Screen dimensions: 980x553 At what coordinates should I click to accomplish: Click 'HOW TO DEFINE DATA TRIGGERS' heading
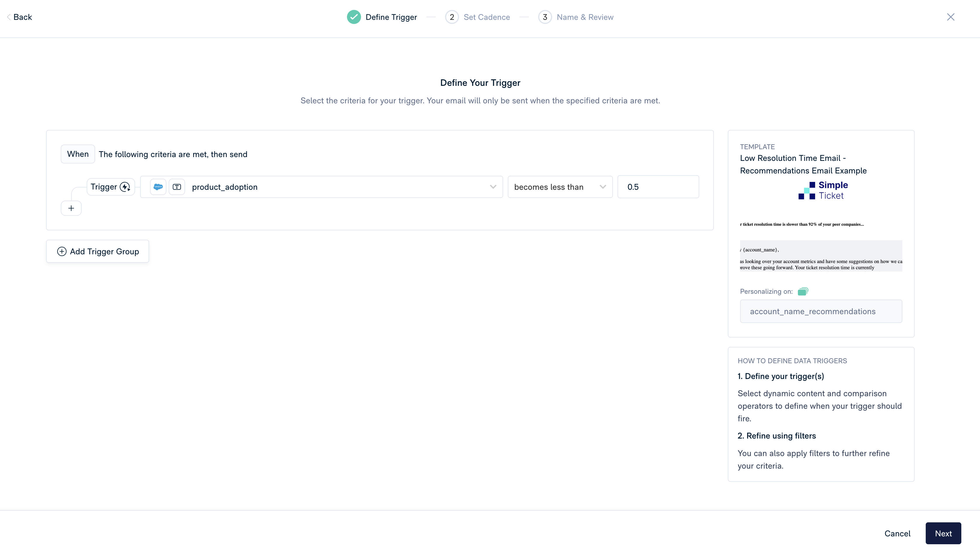792,361
